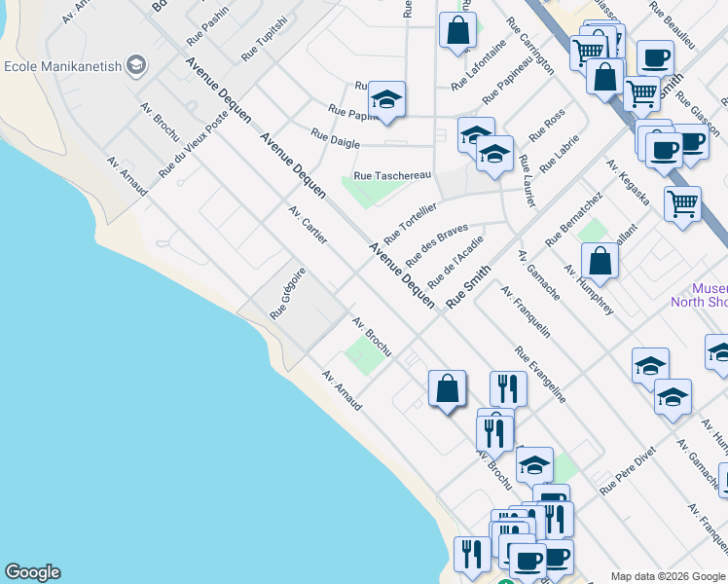
Task: Select restaurant marker above lower Av. Brochu label
Action: pyautogui.click(x=495, y=435)
